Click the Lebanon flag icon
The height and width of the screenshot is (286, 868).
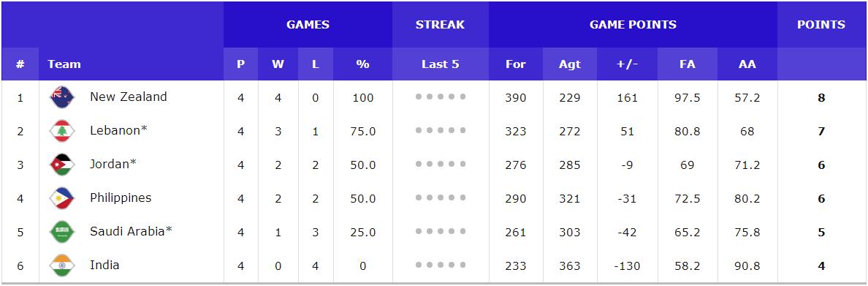61,132
